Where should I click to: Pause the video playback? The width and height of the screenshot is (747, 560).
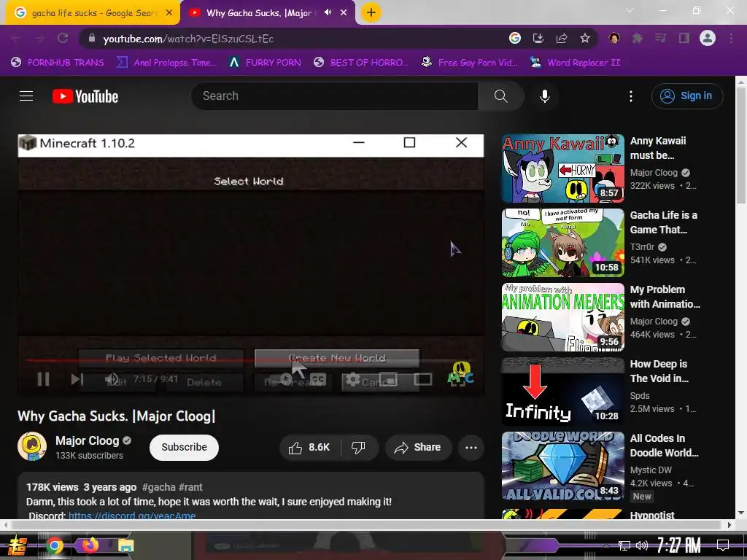43,379
